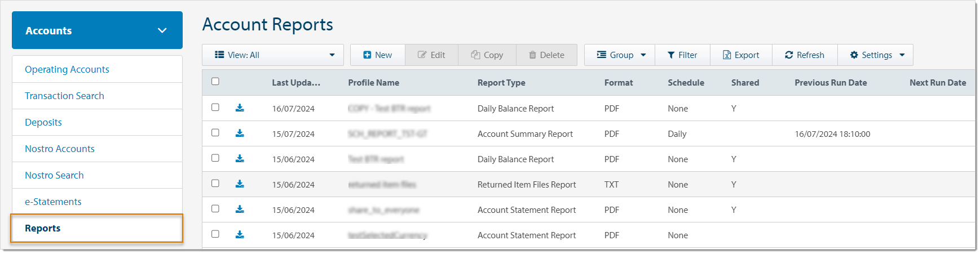Click the New report plus icon

click(x=367, y=55)
